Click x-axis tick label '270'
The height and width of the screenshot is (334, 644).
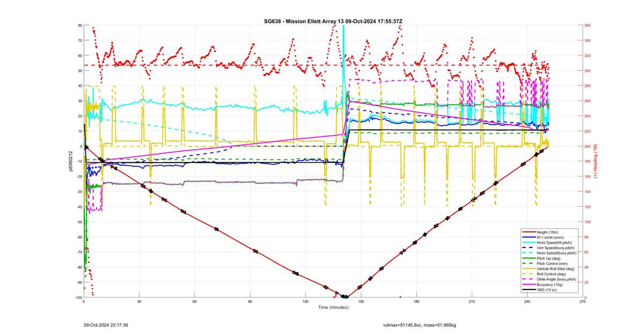[x=583, y=302]
